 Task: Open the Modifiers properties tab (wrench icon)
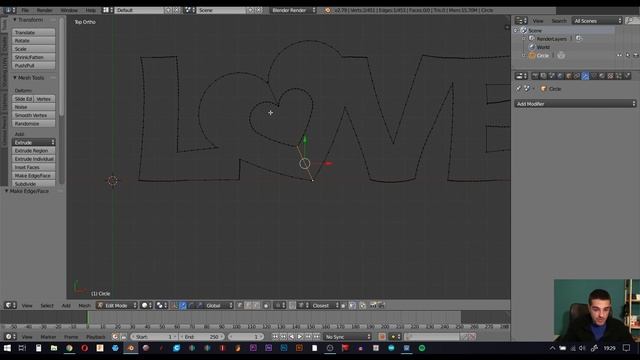pyautogui.click(x=585, y=76)
